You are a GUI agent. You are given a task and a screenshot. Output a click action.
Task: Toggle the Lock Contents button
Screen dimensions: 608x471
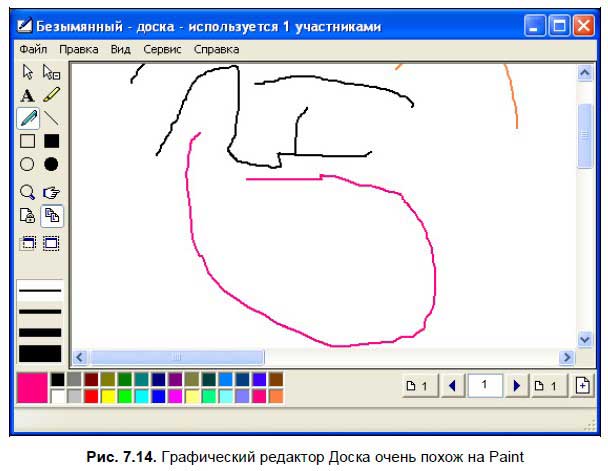point(28,215)
